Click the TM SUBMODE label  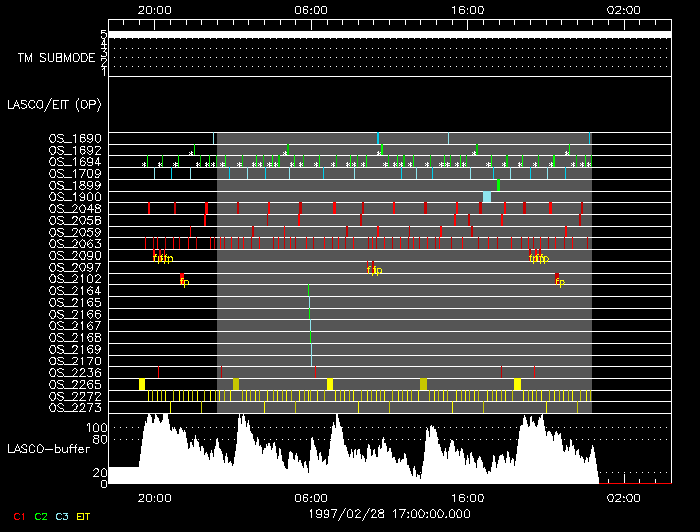[56, 57]
